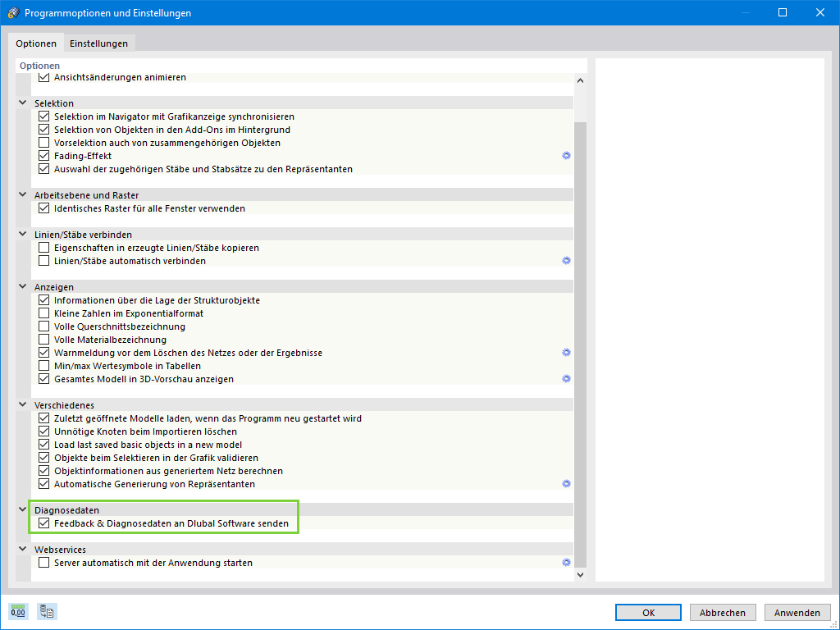Toggle Warnmeldung vor dem Löschen des Netzes
Screen dimensions: 840x630
(44, 353)
